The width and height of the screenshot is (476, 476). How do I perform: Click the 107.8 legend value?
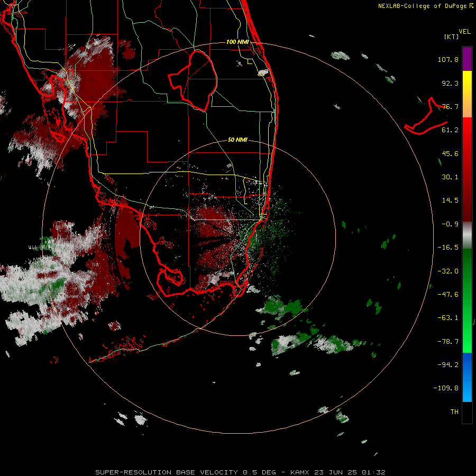(448, 59)
